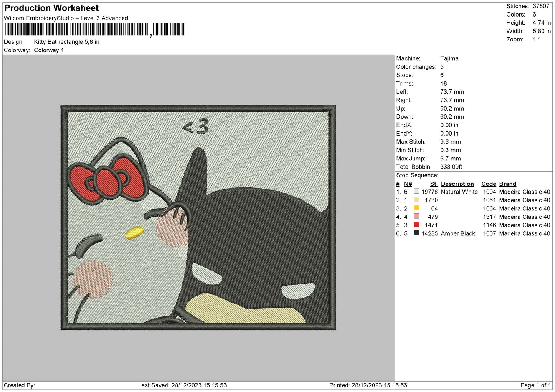This screenshot has height=392, width=555.
Task: Click the barcode under the worksheet title
Action: 95,30
